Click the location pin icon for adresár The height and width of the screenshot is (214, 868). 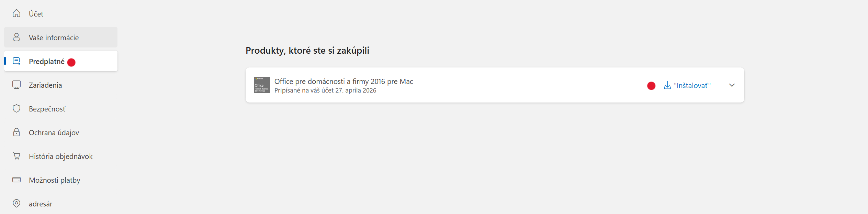point(16,203)
